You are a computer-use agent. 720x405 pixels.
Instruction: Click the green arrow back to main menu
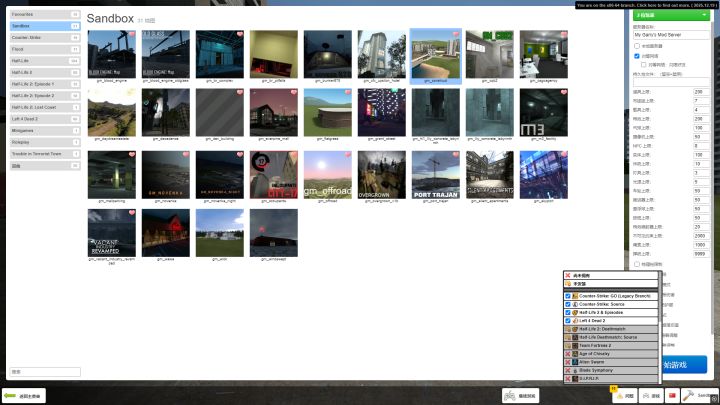[24, 395]
